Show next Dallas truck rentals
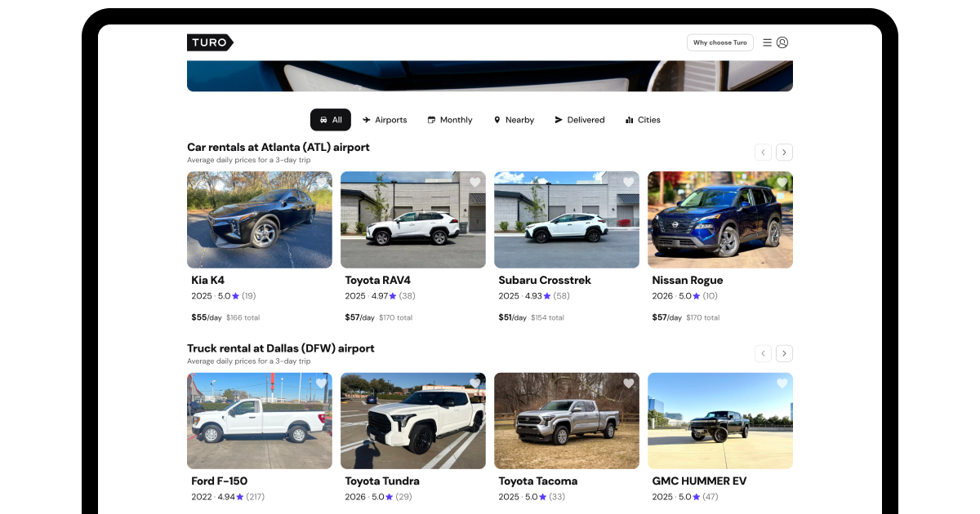The height and width of the screenshot is (514, 980). [x=784, y=353]
